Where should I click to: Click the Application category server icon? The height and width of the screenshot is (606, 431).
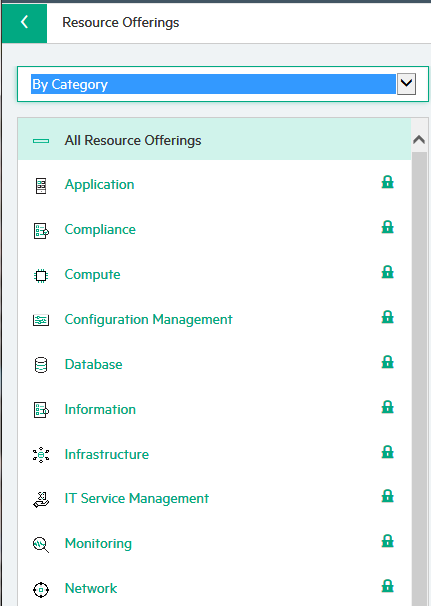pos(41,186)
